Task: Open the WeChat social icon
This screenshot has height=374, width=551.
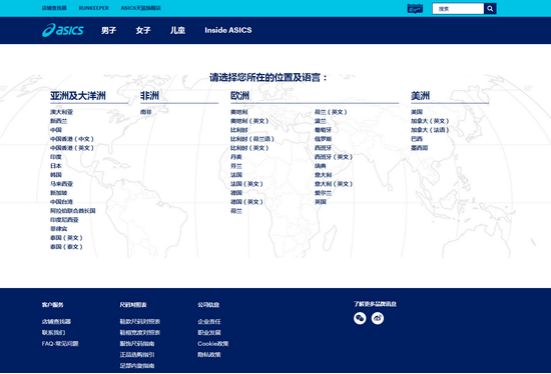Action: tap(360, 318)
